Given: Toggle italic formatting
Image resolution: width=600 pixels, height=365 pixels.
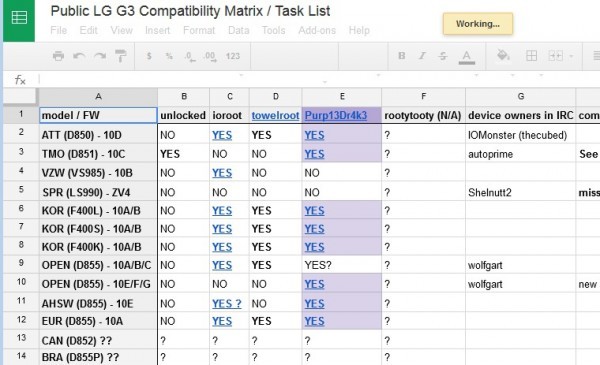Looking at the screenshot, I should (x=422, y=56).
